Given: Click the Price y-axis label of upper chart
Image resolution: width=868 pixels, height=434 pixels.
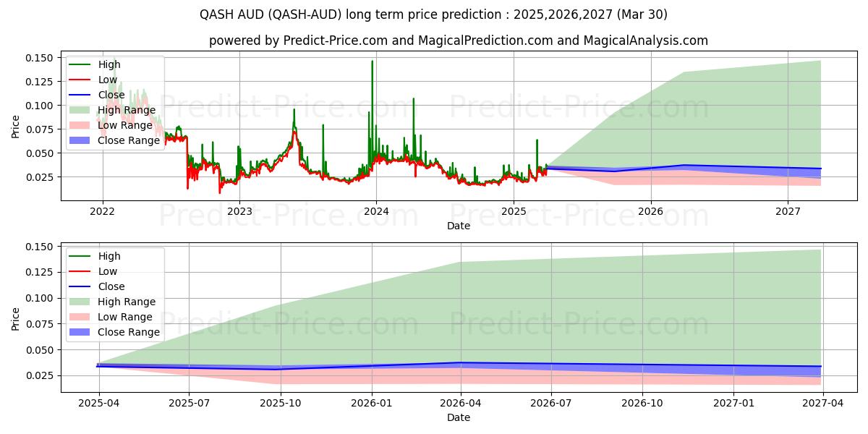Looking at the screenshot, I should (16, 127).
